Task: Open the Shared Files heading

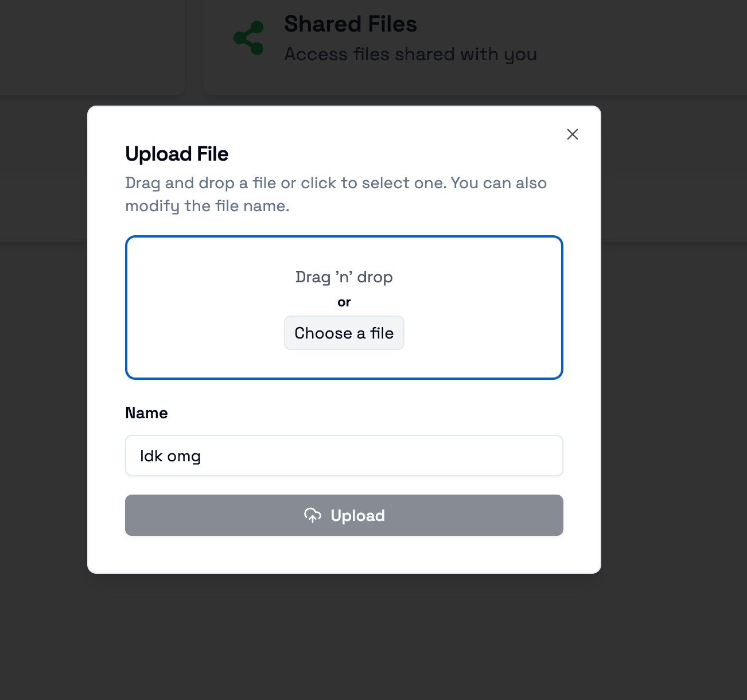Action: click(351, 24)
